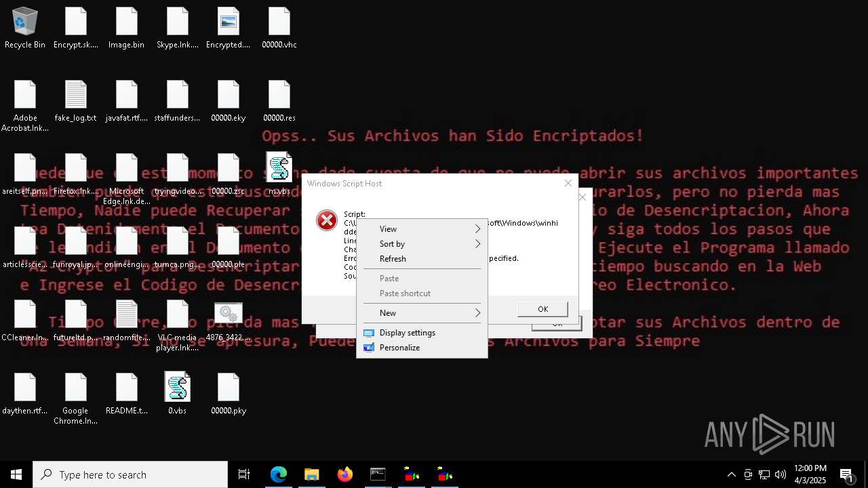The height and width of the screenshot is (488, 868).
Task: Open Task View from the taskbar
Action: point(244,474)
